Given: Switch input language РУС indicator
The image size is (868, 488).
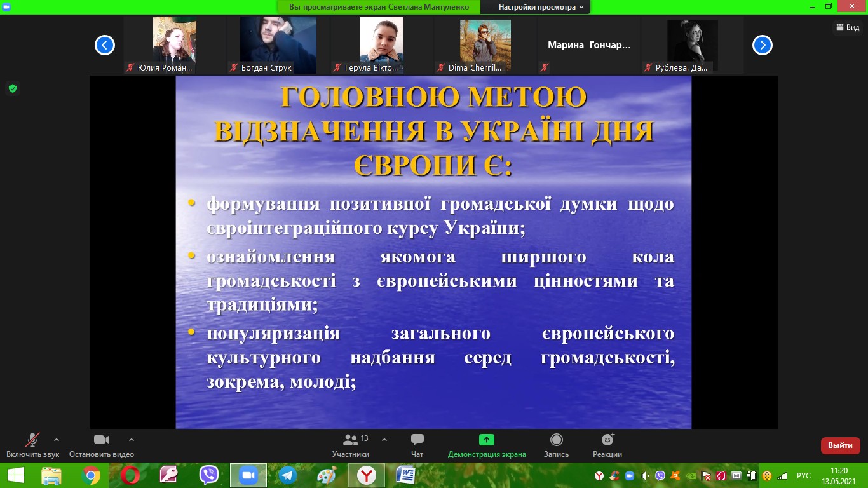Looking at the screenshot, I should pyautogui.click(x=804, y=476).
